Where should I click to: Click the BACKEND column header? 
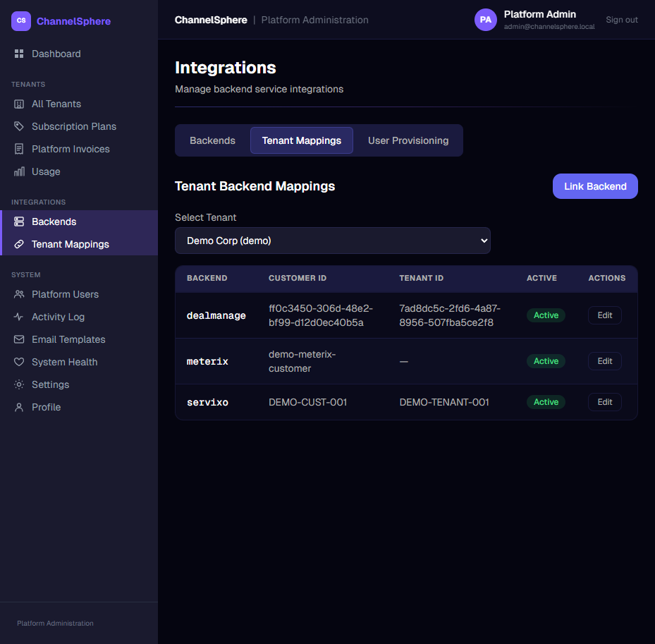point(207,279)
